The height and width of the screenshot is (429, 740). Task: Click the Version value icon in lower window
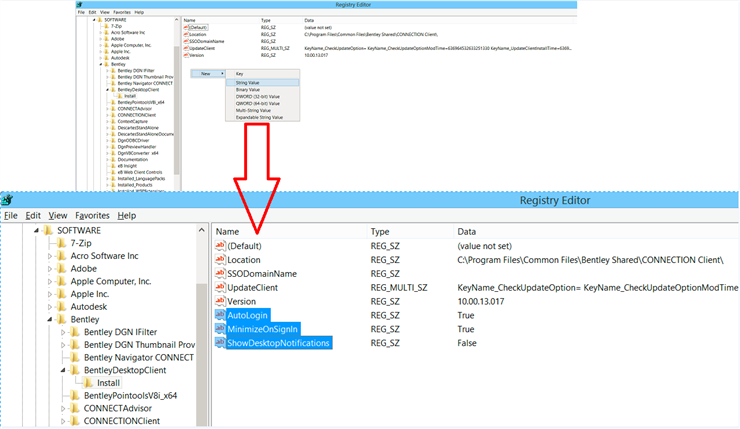coord(220,301)
